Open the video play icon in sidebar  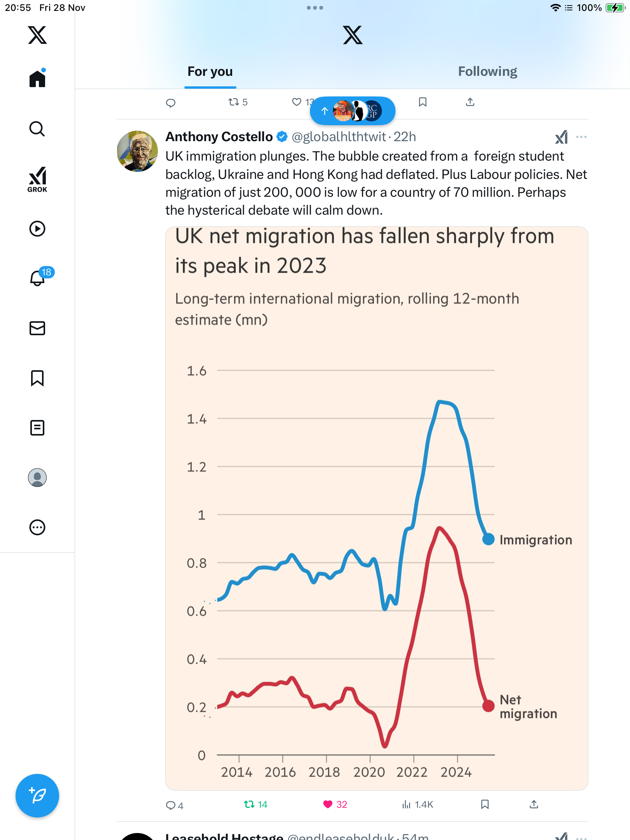[x=37, y=229]
